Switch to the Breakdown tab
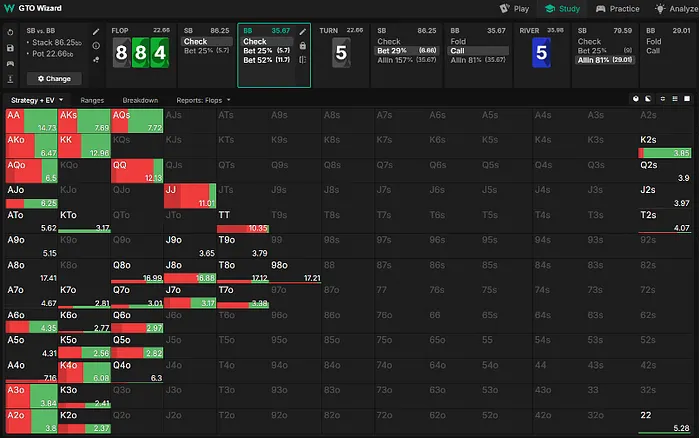700x438 pixels. click(x=140, y=100)
